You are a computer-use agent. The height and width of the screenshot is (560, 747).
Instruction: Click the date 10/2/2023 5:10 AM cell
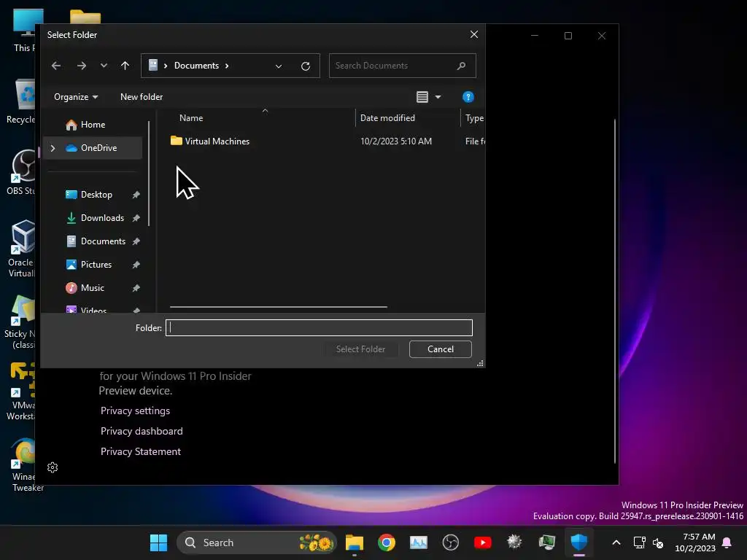pyautogui.click(x=396, y=141)
